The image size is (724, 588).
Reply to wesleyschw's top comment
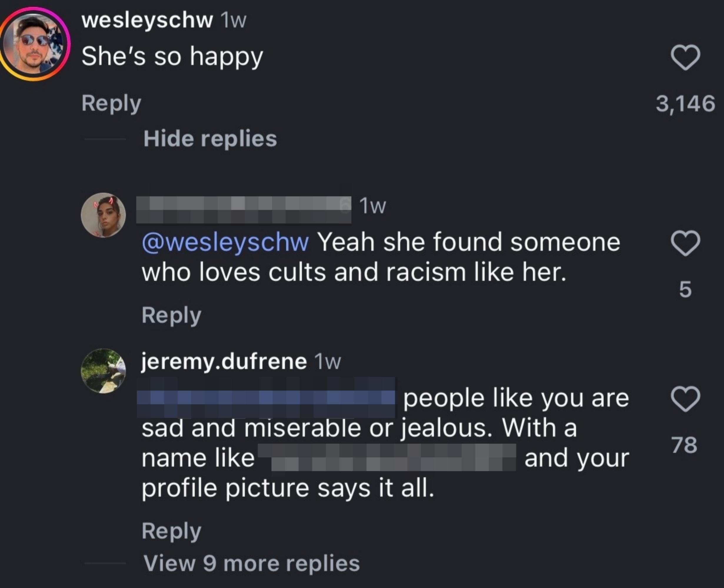111,103
